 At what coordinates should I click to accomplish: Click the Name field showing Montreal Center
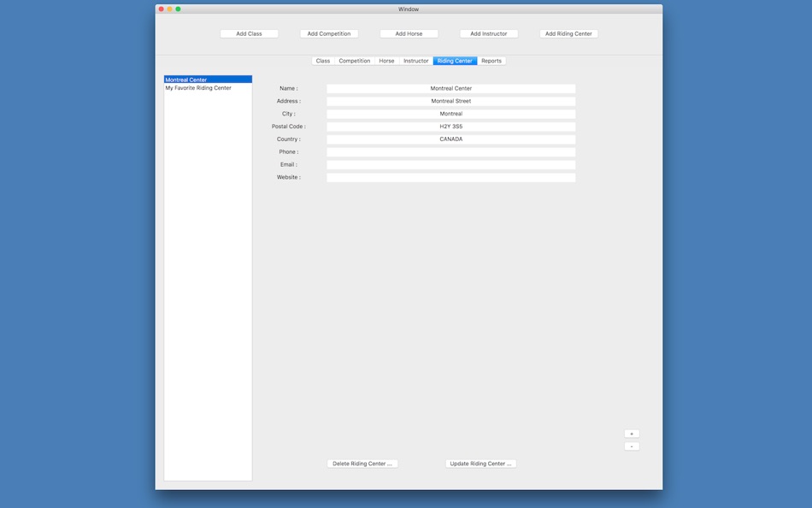point(450,89)
